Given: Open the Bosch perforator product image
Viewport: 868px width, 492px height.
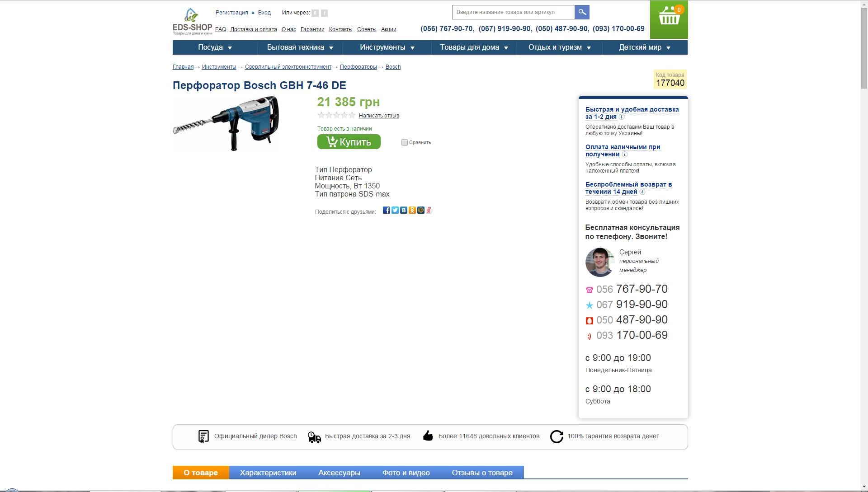Looking at the screenshot, I should [x=226, y=123].
